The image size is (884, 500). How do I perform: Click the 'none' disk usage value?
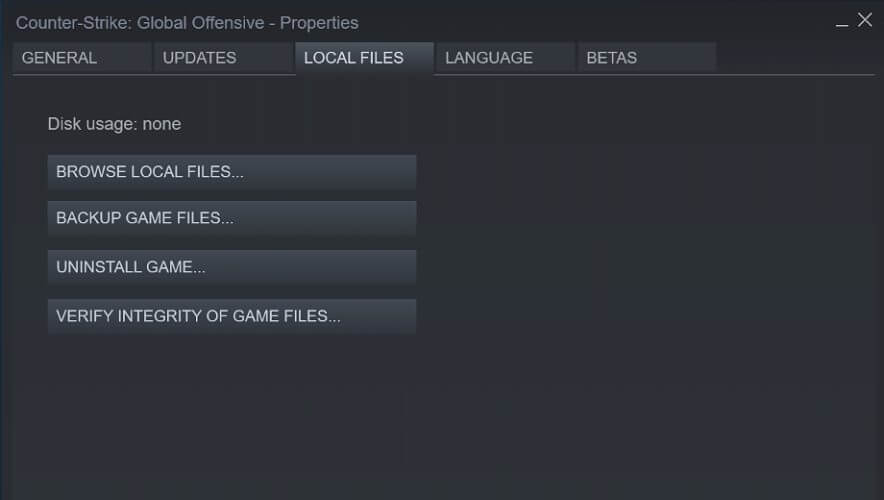tap(162, 124)
